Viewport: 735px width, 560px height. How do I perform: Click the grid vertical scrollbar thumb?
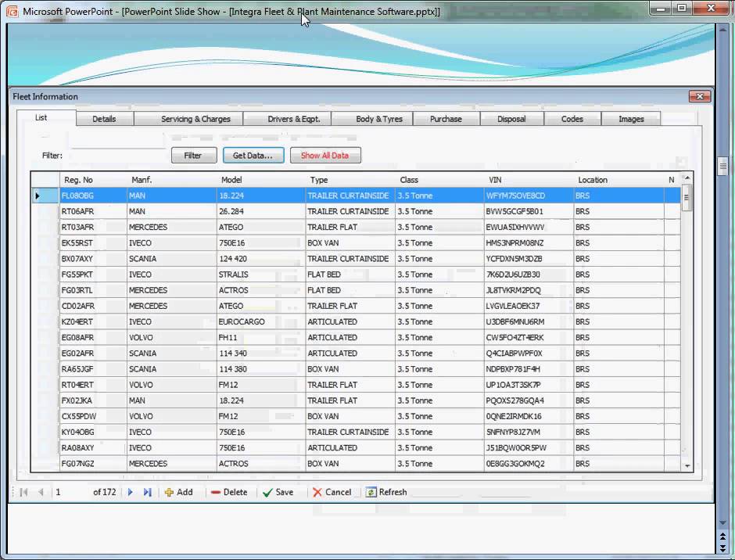[687, 197]
